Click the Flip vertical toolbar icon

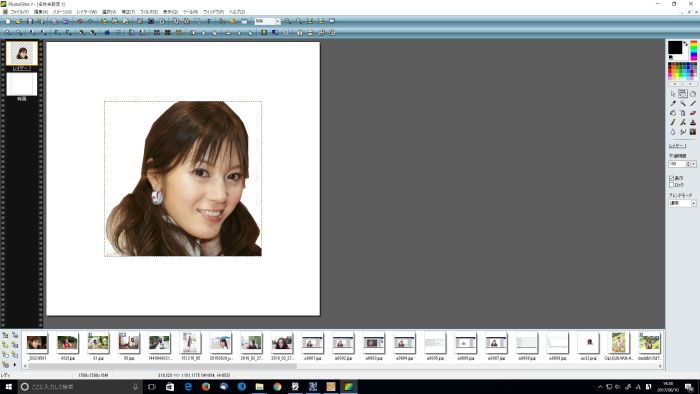pyautogui.click(x=310, y=33)
